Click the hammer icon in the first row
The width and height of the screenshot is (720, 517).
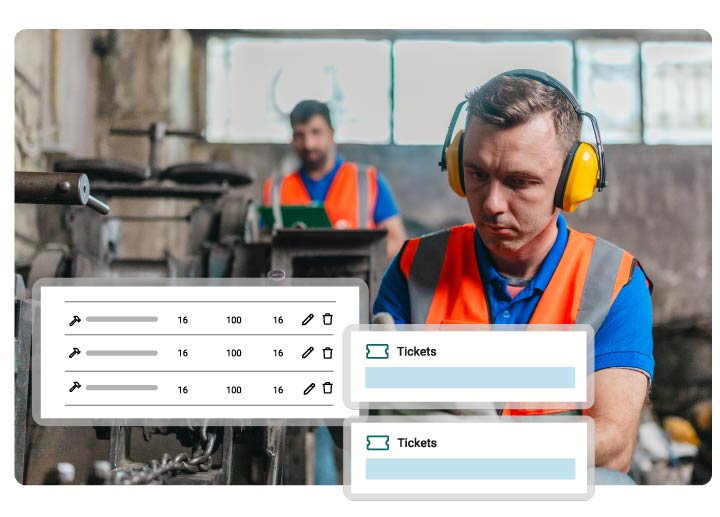(x=75, y=320)
